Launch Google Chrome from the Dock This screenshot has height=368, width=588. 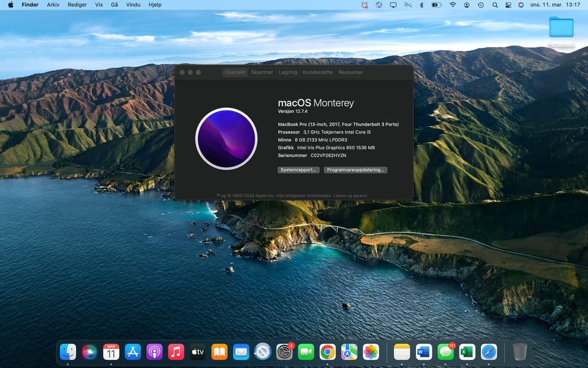(328, 352)
